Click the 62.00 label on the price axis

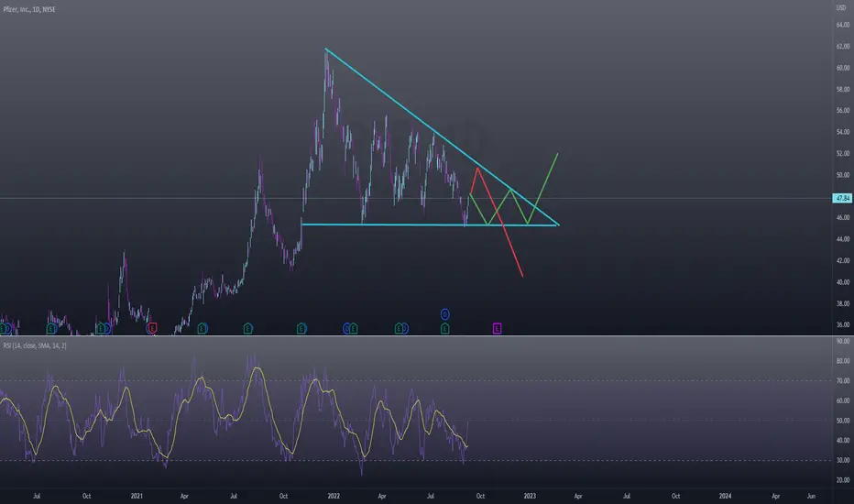coord(843,47)
